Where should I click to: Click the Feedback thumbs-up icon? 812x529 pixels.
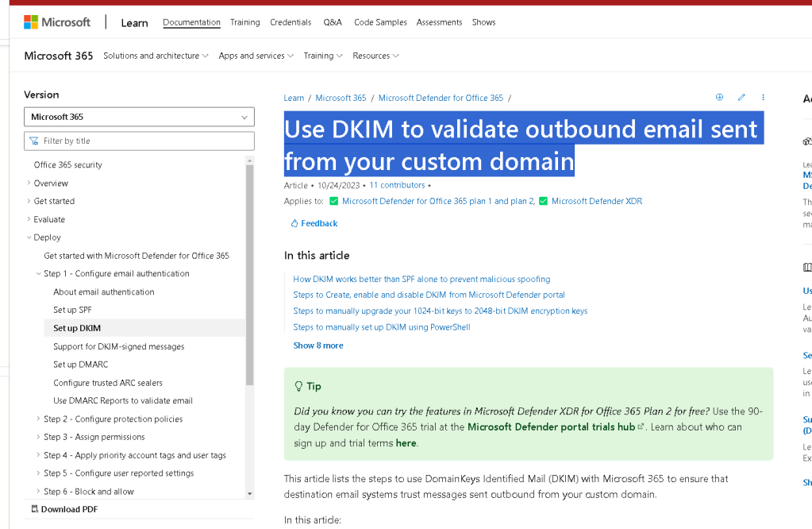pos(294,223)
